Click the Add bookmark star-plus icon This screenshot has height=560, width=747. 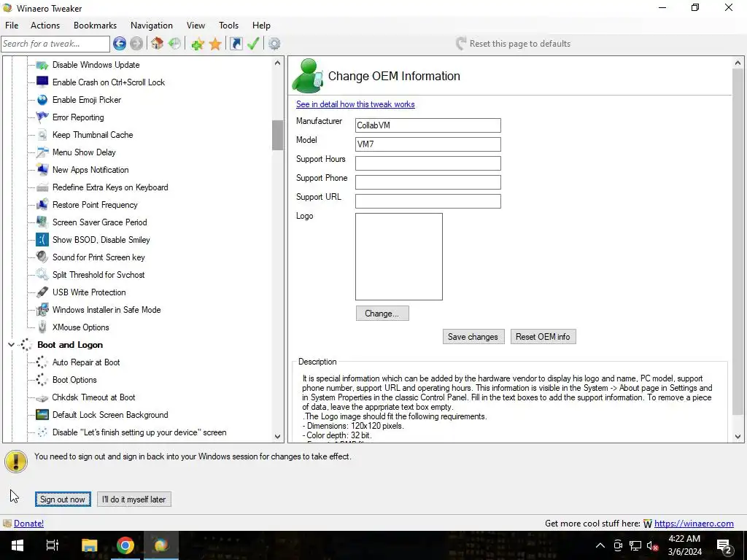(x=197, y=44)
